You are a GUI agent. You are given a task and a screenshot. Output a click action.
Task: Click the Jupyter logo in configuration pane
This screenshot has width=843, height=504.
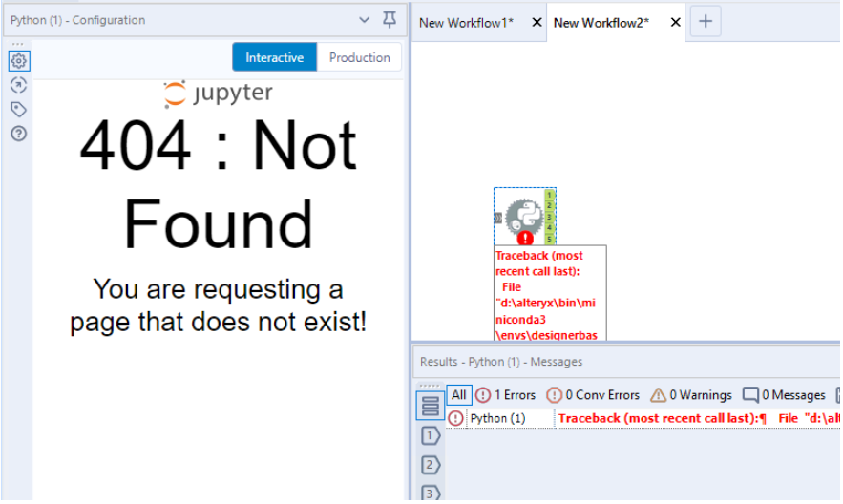(x=219, y=94)
